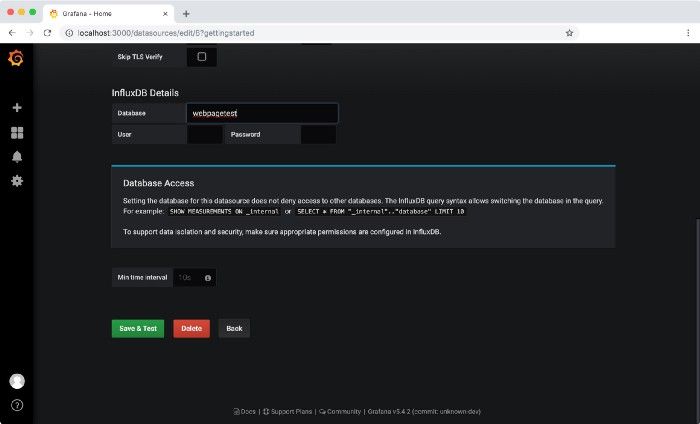
Task: Toggle the Skip TLS Verify checkbox
Action: tap(202, 57)
